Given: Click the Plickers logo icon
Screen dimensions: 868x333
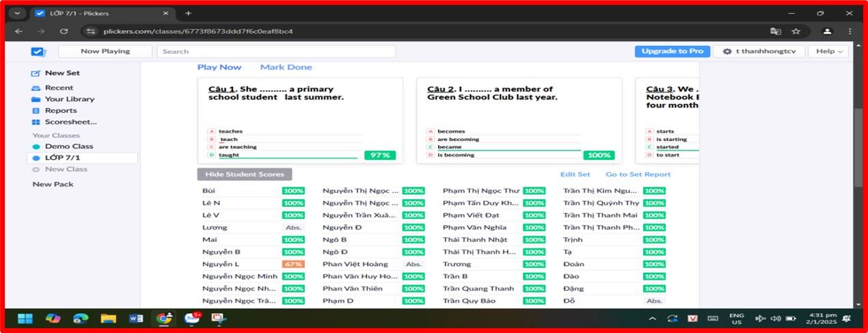Looking at the screenshot, I should pos(38,52).
